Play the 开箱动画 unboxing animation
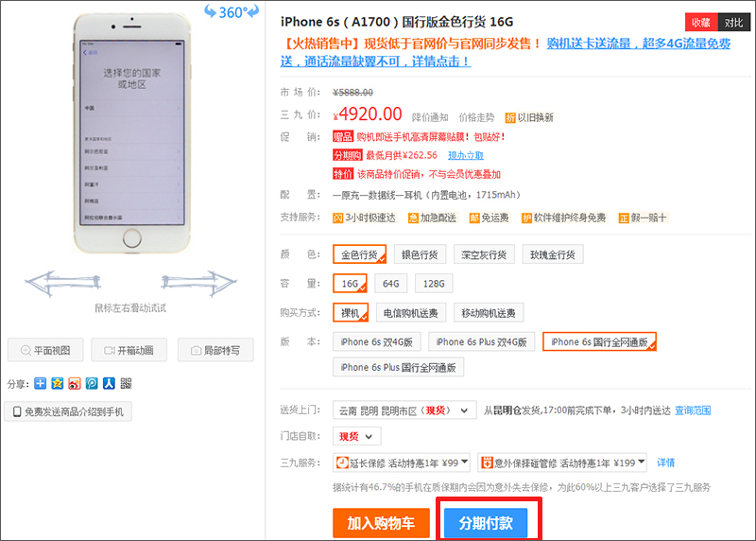 point(129,350)
